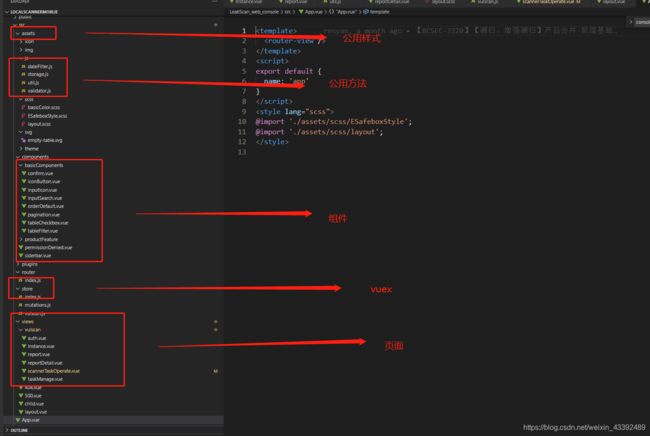Click the Vue icon next to iconButton.vue
The width and height of the screenshot is (650, 436).
tap(24, 182)
